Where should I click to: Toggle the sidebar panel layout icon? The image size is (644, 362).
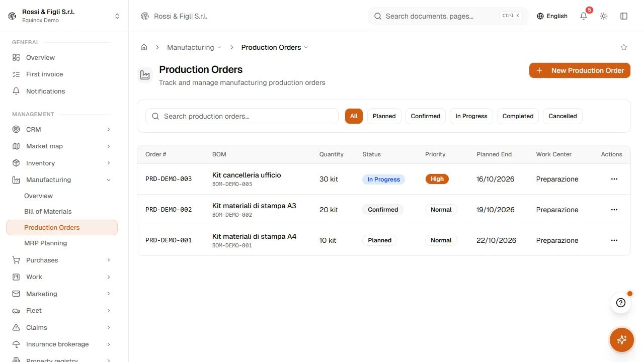pyautogui.click(x=624, y=16)
